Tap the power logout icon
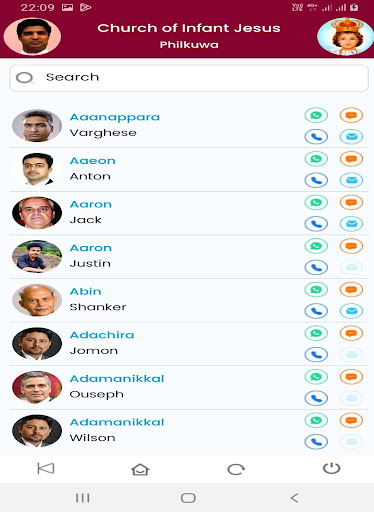The height and width of the screenshot is (512, 374). click(331, 468)
